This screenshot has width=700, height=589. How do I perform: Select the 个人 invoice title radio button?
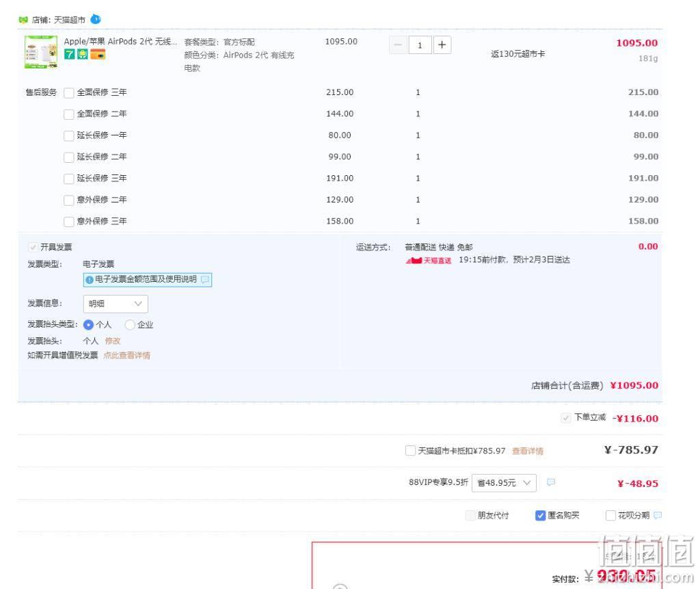[x=88, y=325]
